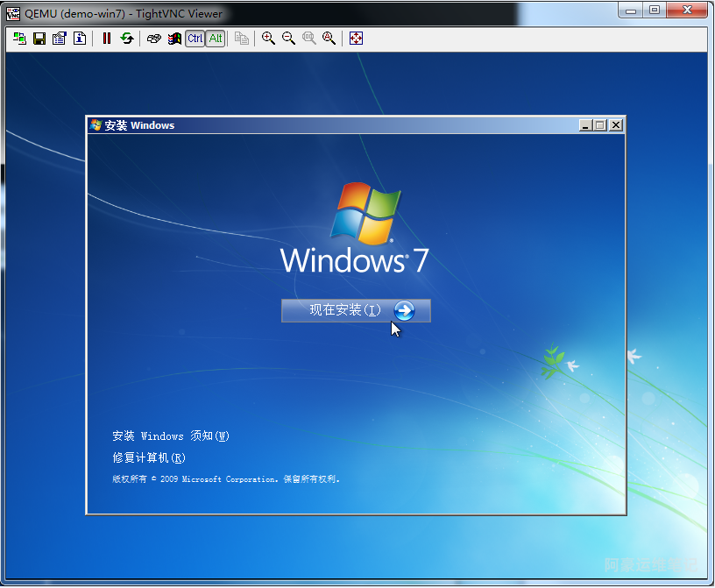Image resolution: width=715 pixels, height=588 pixels.
Task: Reset zoom to 100% in the toolbar
Action: pyautogui.click(x=308, y=39)
